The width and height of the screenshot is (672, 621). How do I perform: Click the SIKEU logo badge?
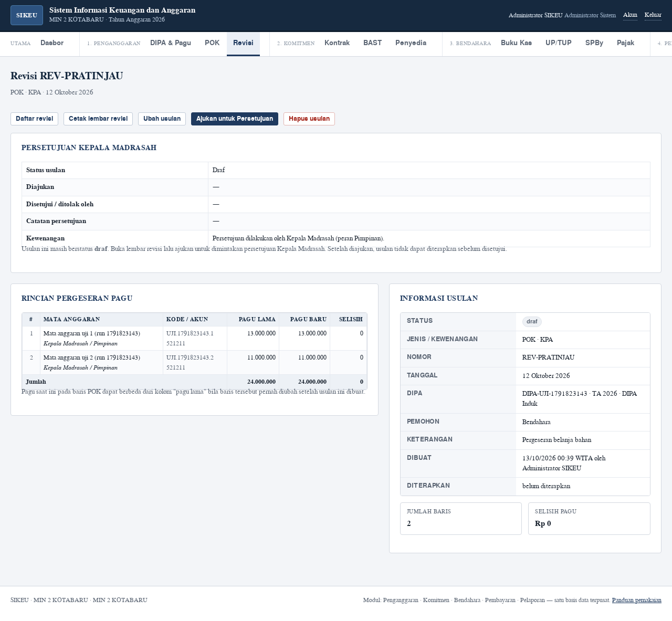coord(27,15)
